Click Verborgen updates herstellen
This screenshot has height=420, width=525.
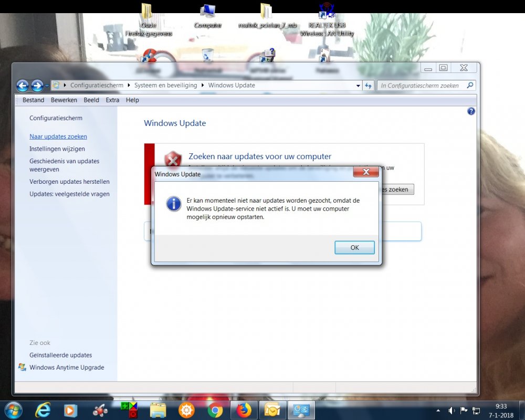point(69,182)
